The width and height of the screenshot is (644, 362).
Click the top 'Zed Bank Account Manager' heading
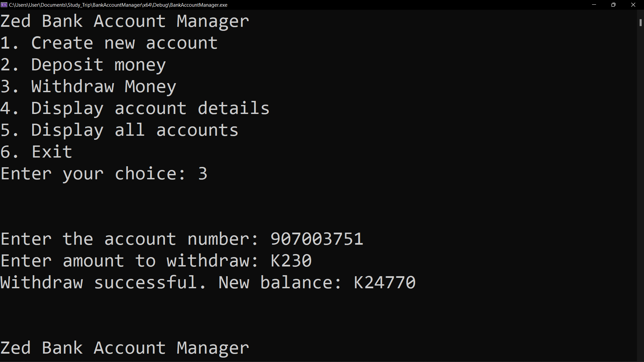tap(125, 21)
